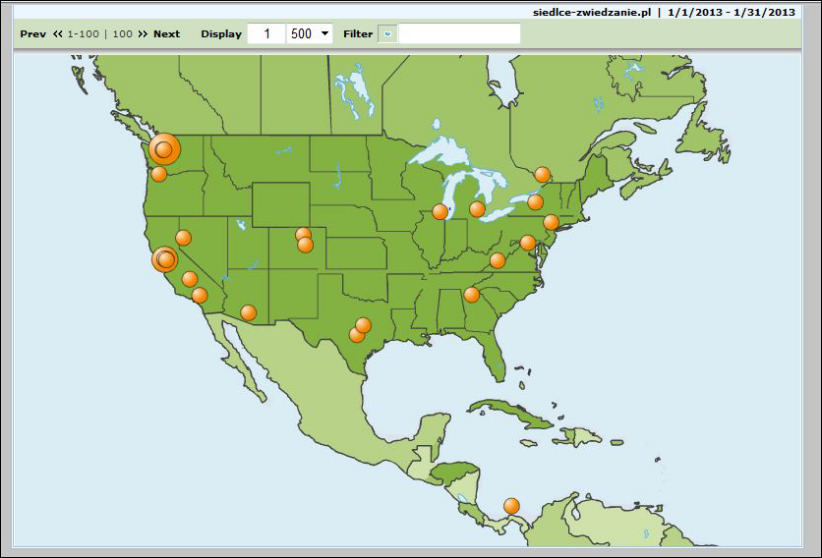Click the Arizona map marker
This screenshot has width=822, height=558.
tap(248, 313)
